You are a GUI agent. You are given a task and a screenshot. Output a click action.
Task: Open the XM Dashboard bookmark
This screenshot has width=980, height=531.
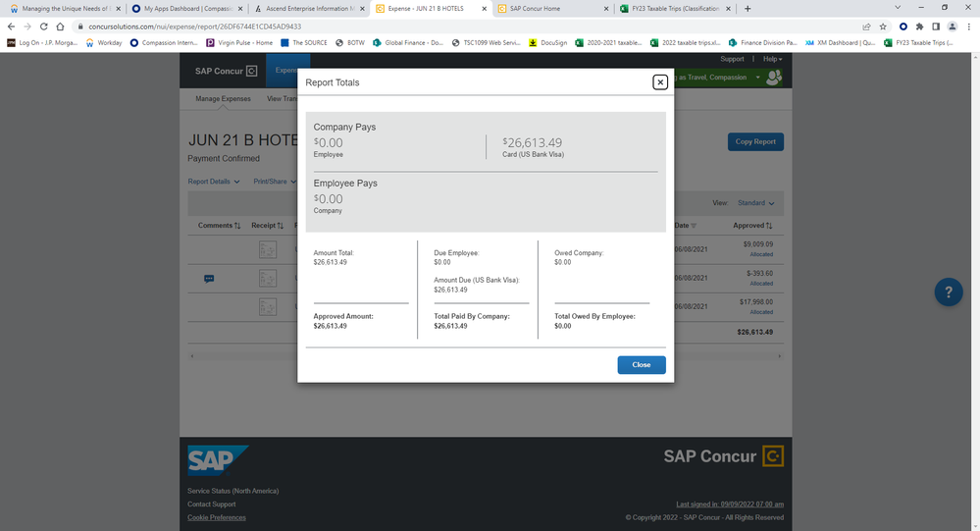[x=840, y=42]
